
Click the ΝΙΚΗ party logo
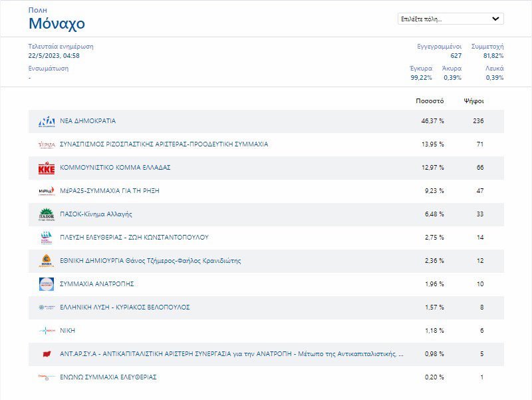coord(47,330)
